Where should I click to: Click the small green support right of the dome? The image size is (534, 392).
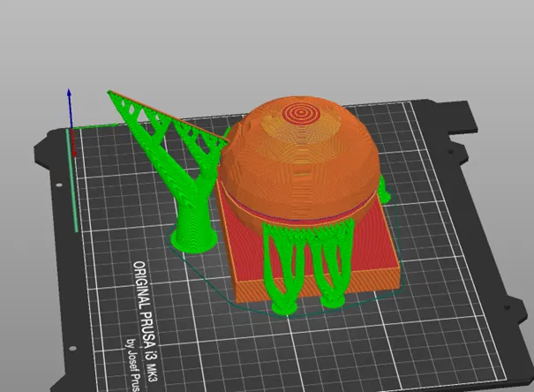click(x=383, y=190)
